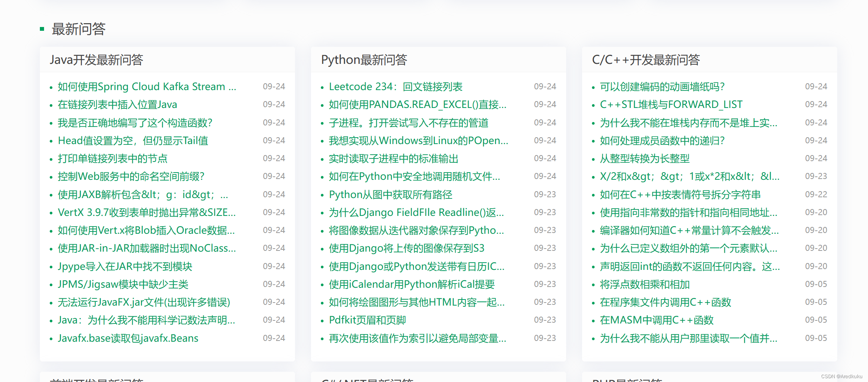Open '为什么已定义数组外的第一个元素' link
The height and width of the screenshot is (382, 868).
click(689, 248)
